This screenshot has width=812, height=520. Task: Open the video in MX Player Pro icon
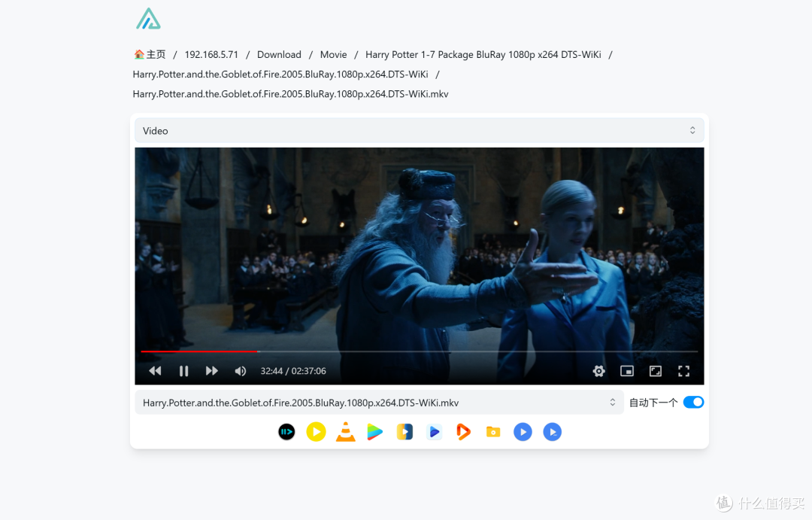click(x=552, y=432)
